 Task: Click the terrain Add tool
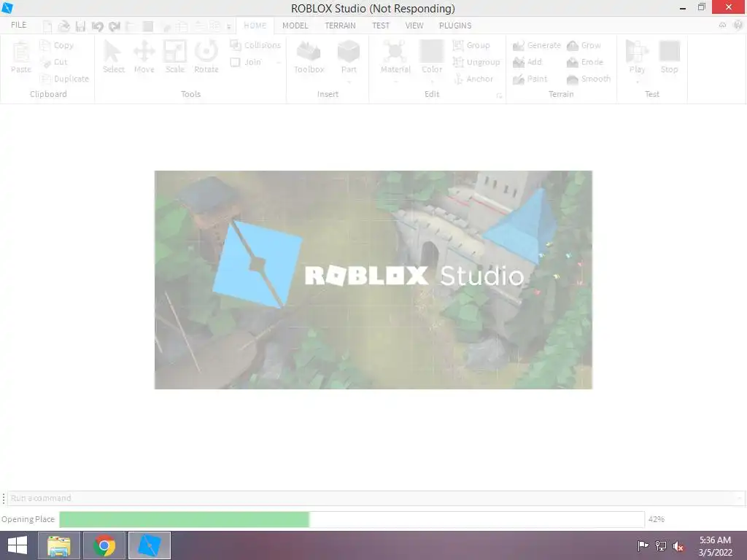pyautogui.click(x=527, y=62)
